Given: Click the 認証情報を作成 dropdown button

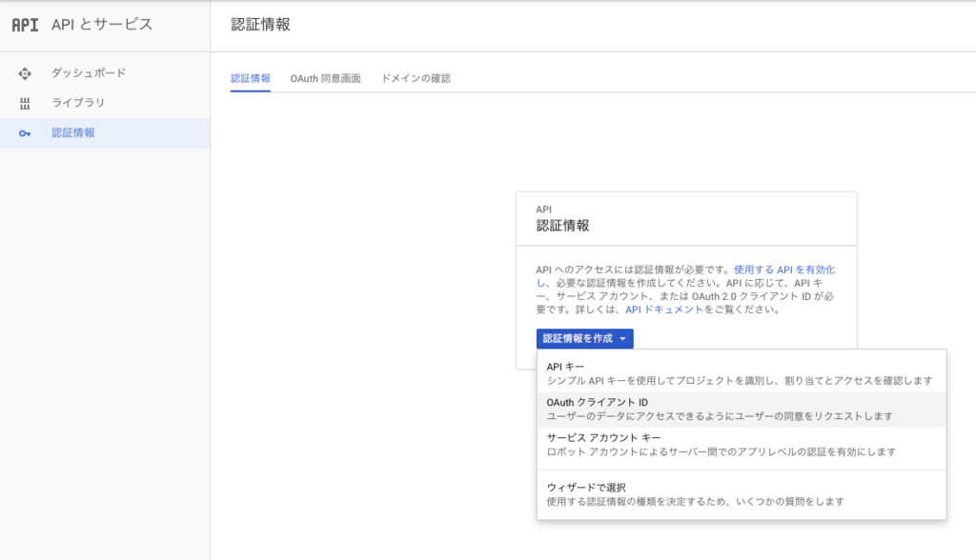Looking at the screenshot, I should coord(584,338).
